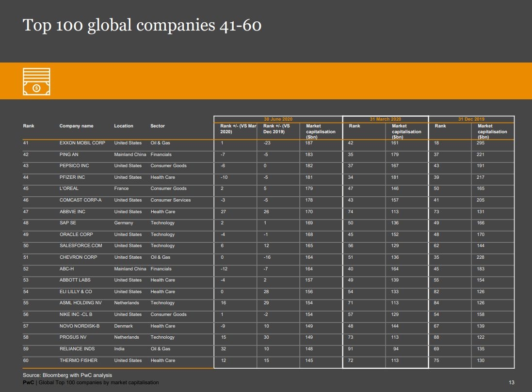The width and height of the screenshot is (532, 392).
Task: Select 'ABC-H' company name
Action: pyautogui.click(x=66, y=268)
